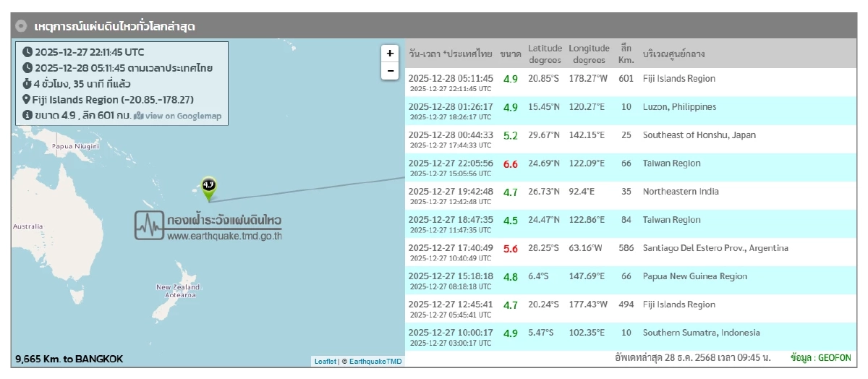Open the view on Googlemap link
This screenshot has width=868, height=379.
(x=178, y=116)
